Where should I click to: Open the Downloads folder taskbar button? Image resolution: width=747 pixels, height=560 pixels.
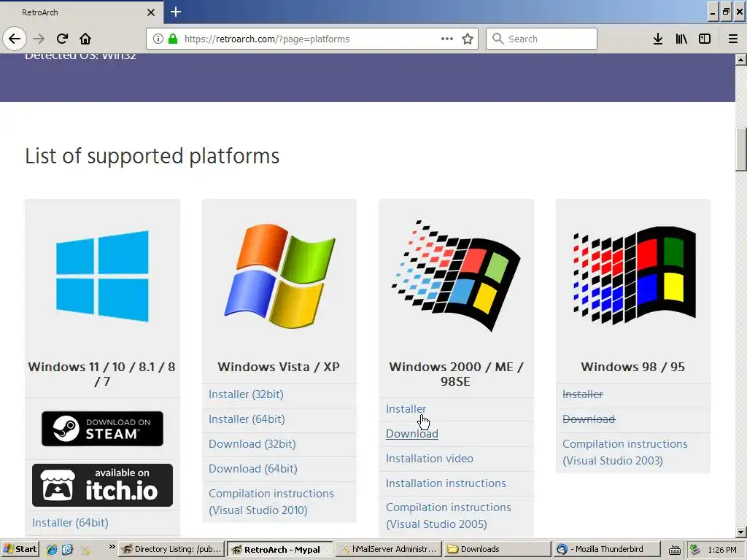point(498,549)
